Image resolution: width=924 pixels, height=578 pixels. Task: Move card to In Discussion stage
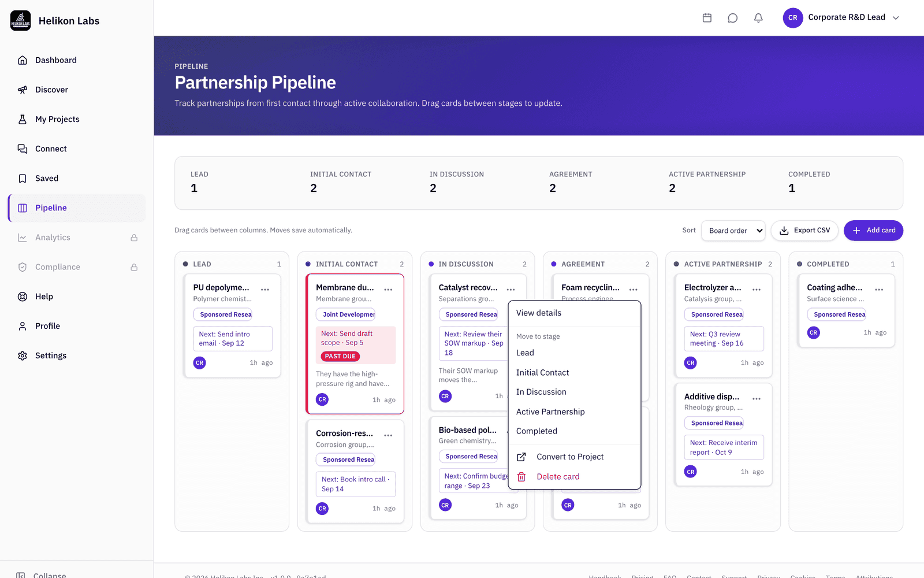(575, 392)
